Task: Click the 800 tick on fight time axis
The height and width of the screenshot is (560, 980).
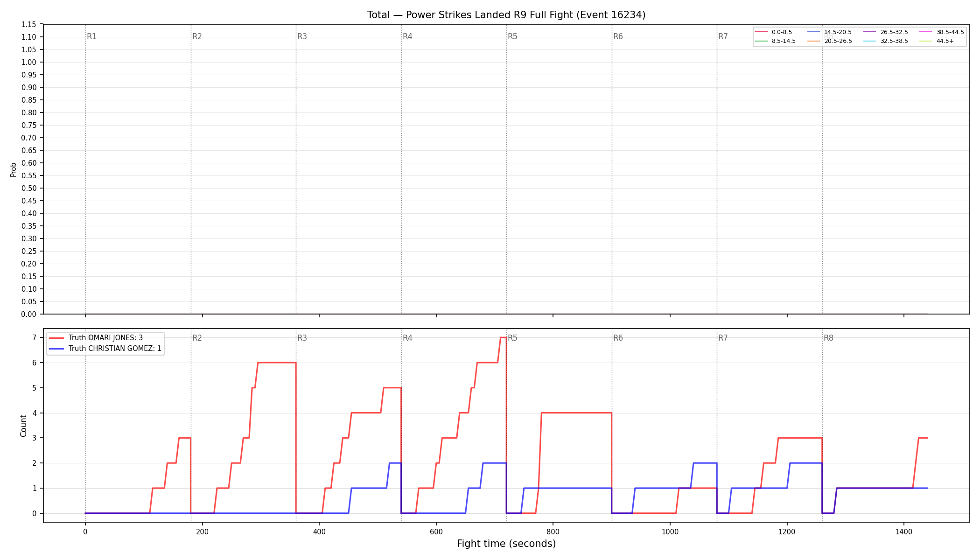Action: pyautogui.click(x=553, y=531)
